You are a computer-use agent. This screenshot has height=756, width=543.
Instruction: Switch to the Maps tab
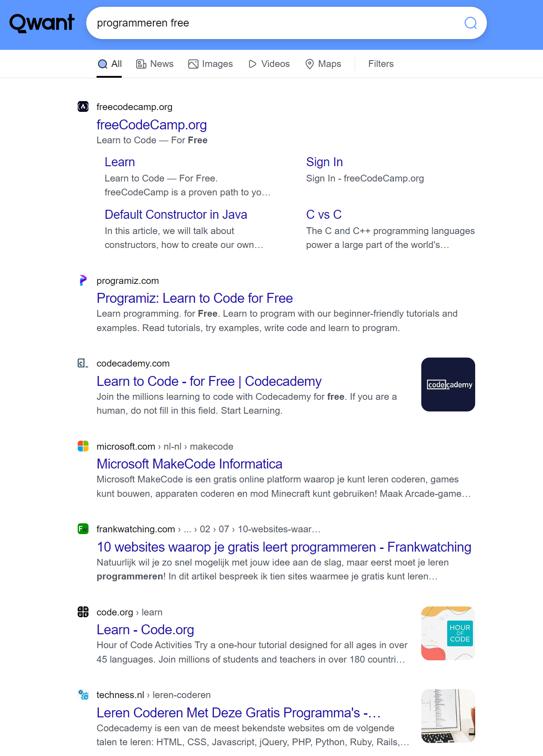pos(323,64)
